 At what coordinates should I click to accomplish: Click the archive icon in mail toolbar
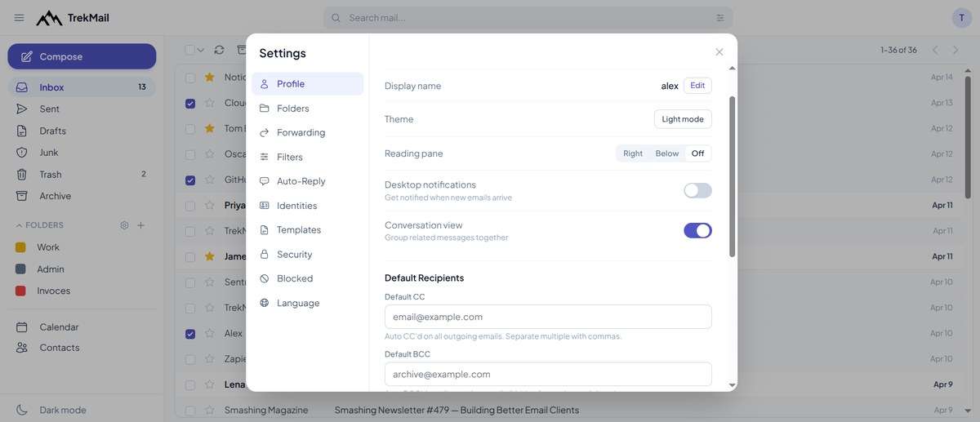coord(242,50)
